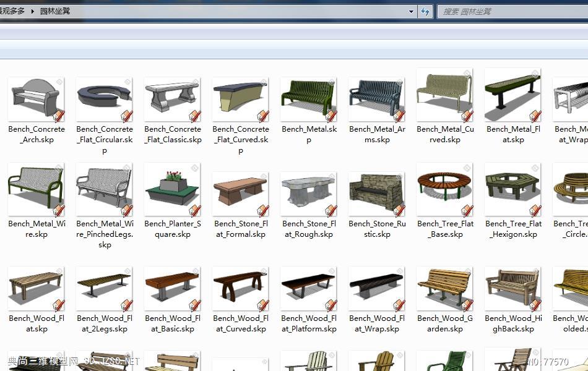Image resolution: width=588 pixels, height=371 pixels.
Task: Select the Bench_Metal_Flat.skp file icon
Action: pos(513,95)
